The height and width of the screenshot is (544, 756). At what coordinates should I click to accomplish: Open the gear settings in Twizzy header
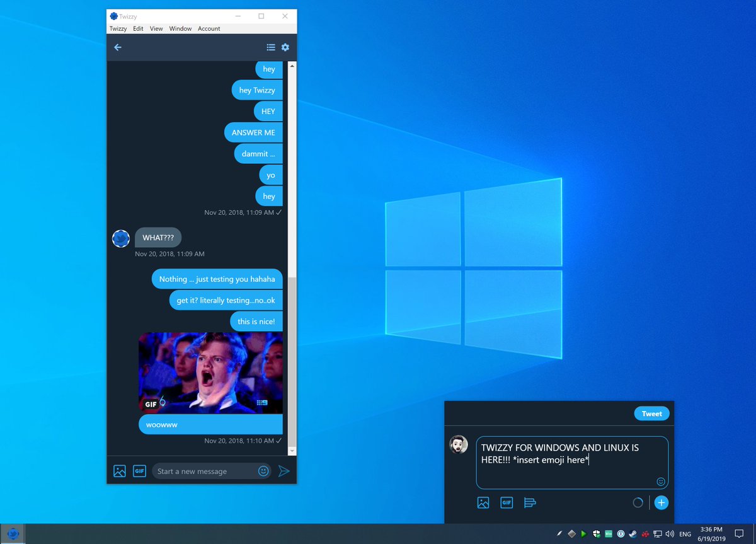point(285,47)
